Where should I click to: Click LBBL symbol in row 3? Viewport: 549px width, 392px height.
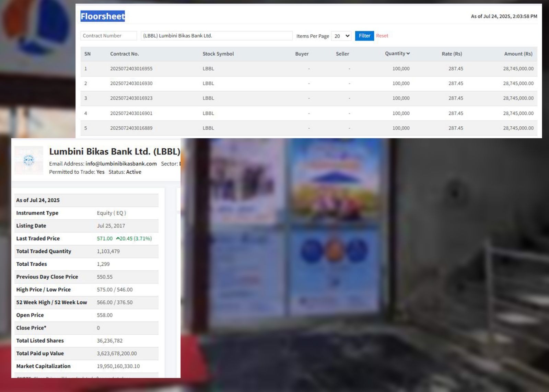tap(208, 98)
